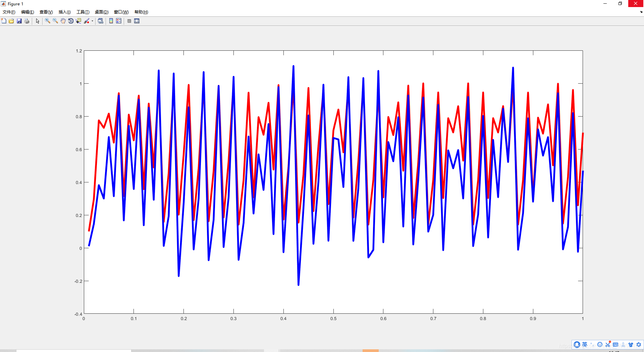Open the 插入(I) menu
This screenshot has width=644, height=352.
coord(65,12)
